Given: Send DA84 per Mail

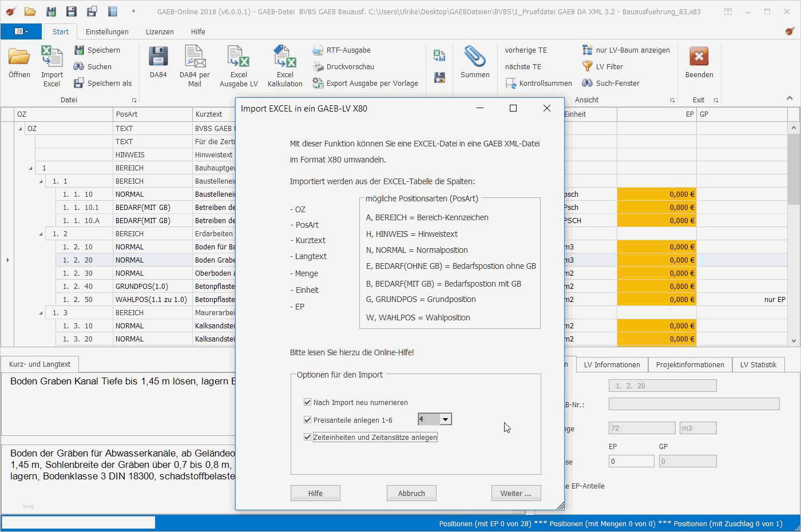Looking at the screenshot, I should tap(195, 58).
